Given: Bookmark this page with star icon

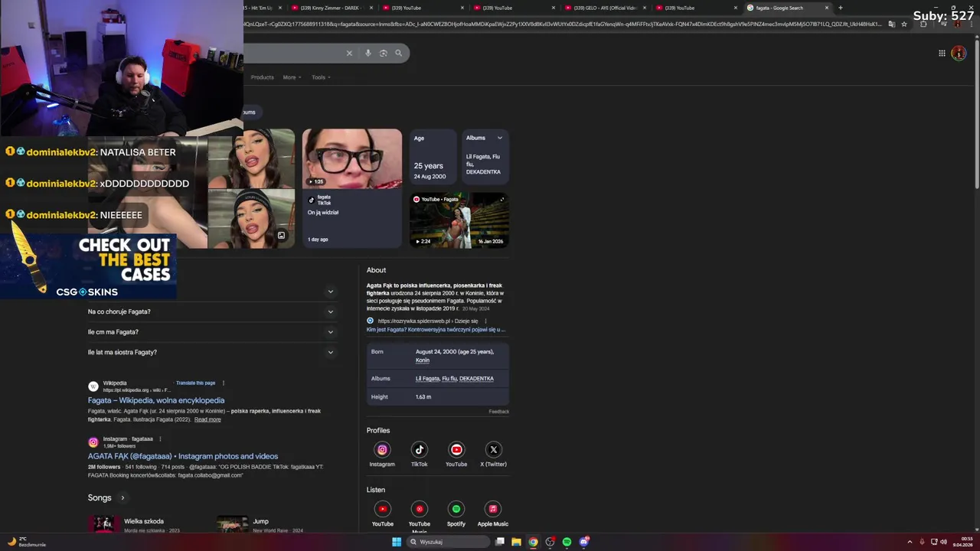Looking at the screenshot, I should pyautogui.click(x=904, y=24).
